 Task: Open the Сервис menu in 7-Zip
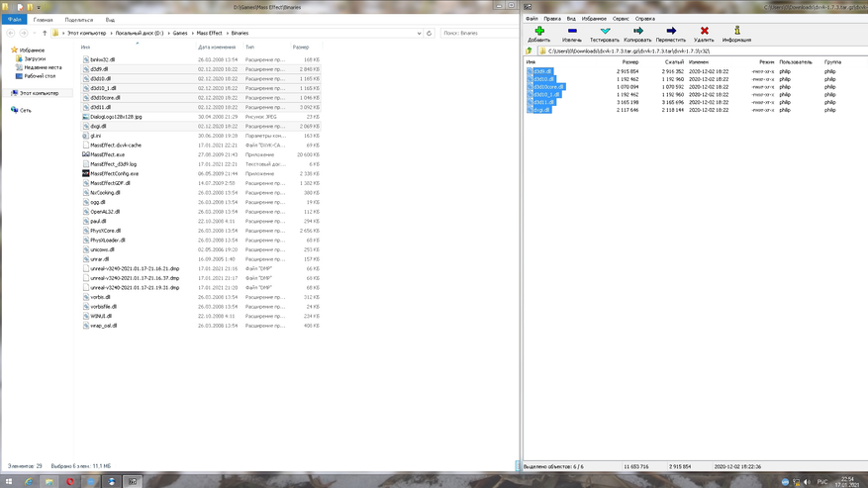click(621, 18)
